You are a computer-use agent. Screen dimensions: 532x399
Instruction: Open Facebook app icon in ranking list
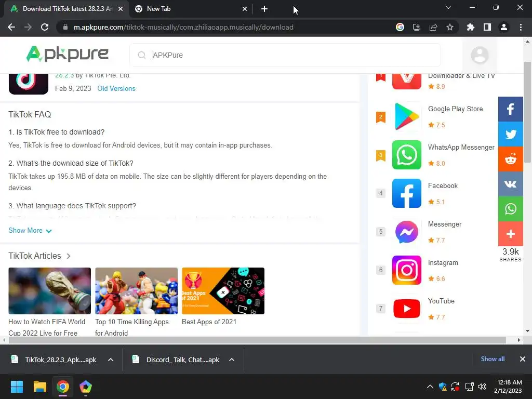(406, 193)
